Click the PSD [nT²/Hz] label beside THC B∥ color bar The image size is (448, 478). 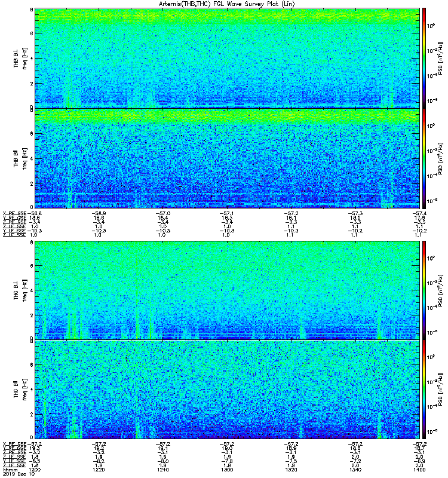(440, 390)
